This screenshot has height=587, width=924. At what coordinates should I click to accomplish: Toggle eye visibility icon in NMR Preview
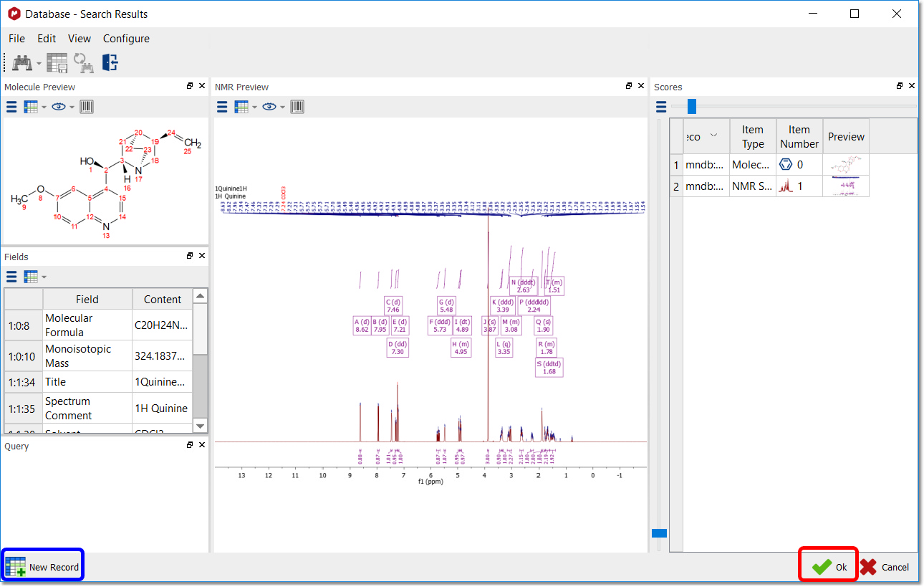click(269, 107)
